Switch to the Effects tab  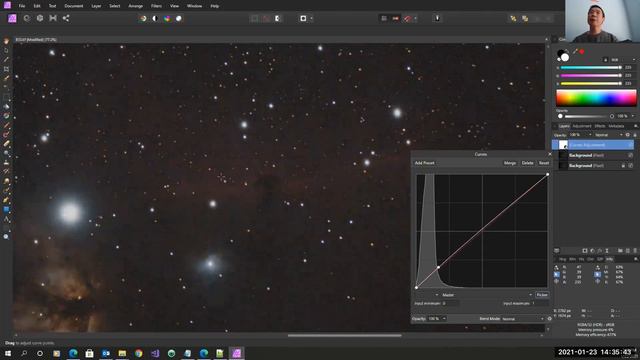(600, 126)
